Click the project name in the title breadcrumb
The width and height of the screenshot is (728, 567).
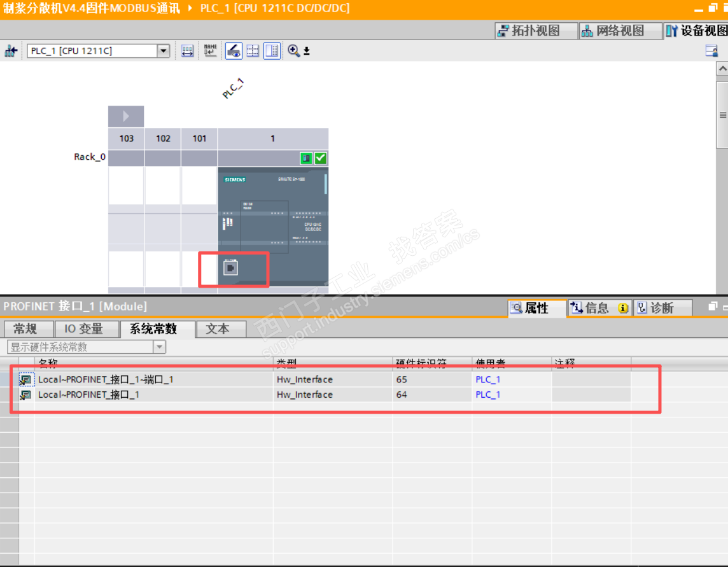coord(92,8)
